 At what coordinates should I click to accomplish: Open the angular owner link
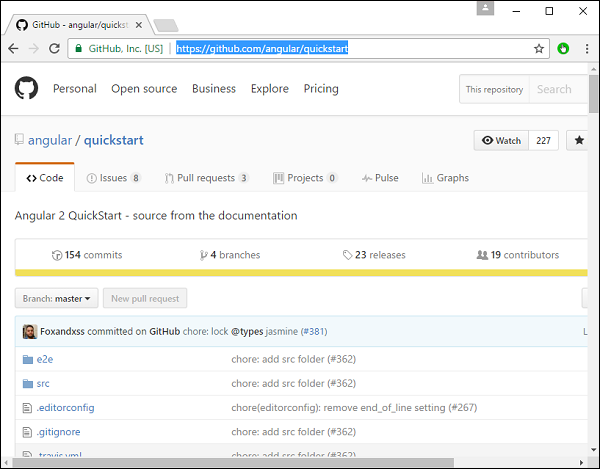[50, 140]
